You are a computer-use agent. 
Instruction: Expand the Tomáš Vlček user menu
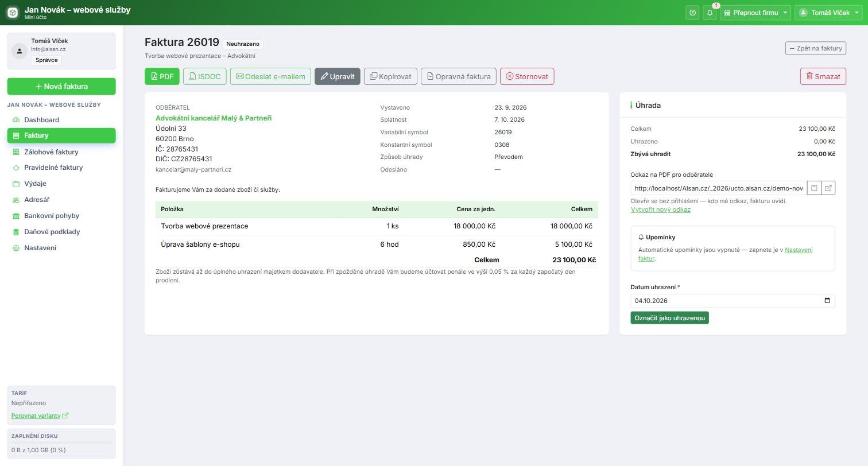[828, 13]
